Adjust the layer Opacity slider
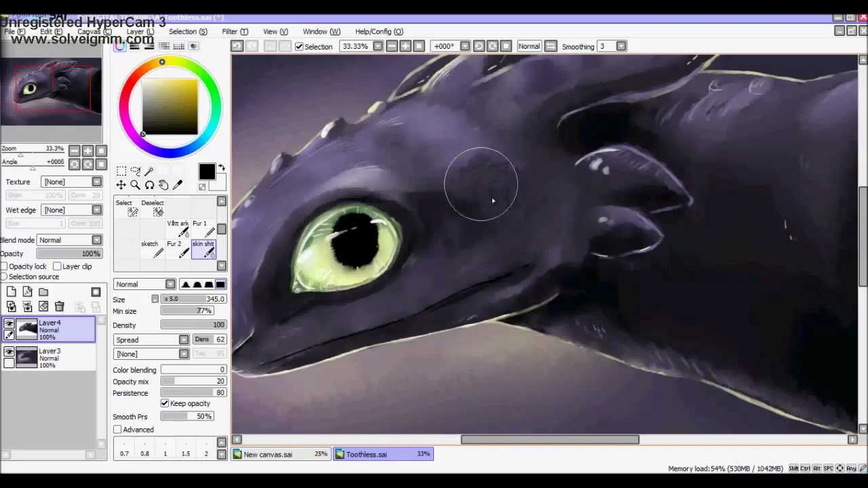This screenshot has height=488, width=868. tap(69, 253)
